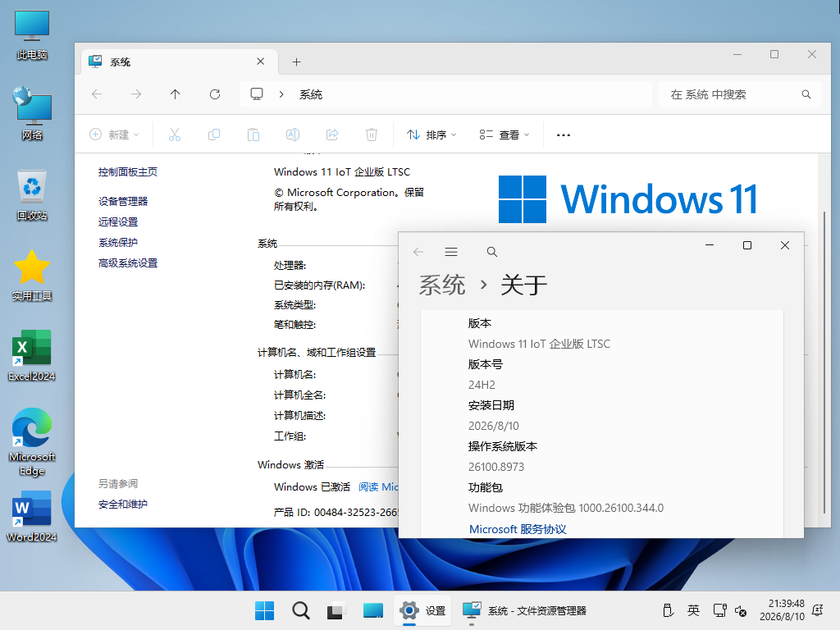Select Windows 功能体验包 1000.26100.344.0 text
This screenshot has height=630, width=840.
(x=566, y=508)
